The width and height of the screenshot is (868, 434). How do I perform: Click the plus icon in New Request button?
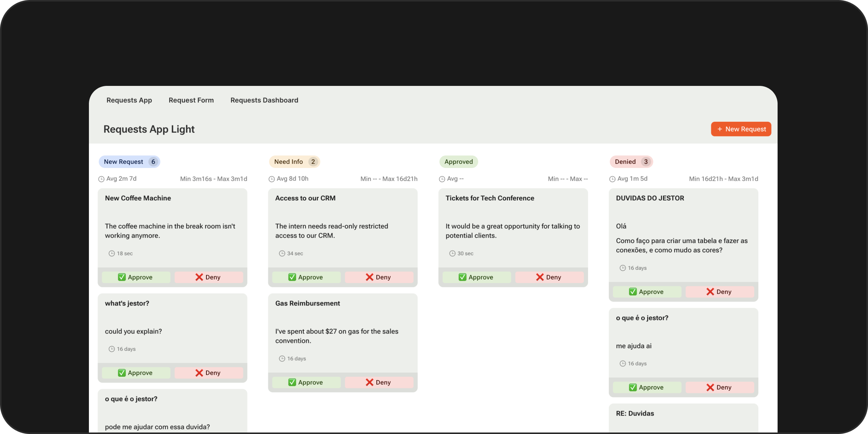pyautogui.click(x=719, y=129)
